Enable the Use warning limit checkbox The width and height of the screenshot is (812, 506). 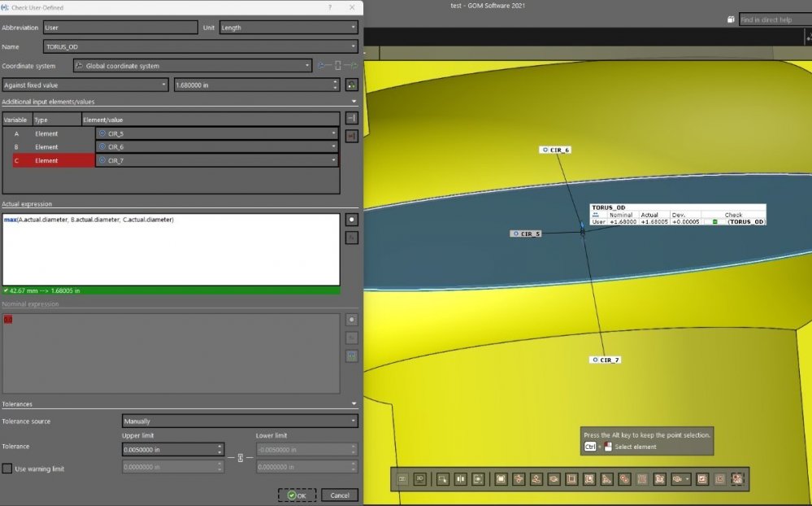pyautogui.click(x=7, y=469)
